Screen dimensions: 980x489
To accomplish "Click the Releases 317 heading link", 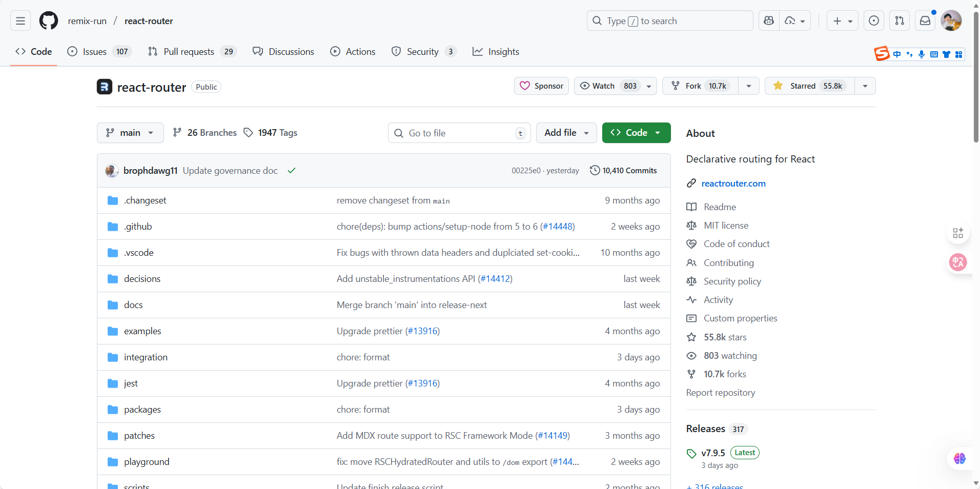I will click(x=717, y=429).
